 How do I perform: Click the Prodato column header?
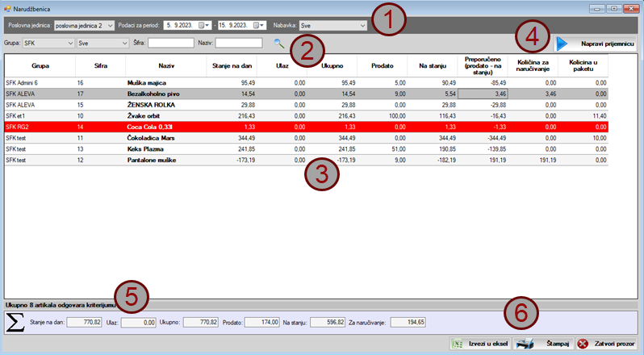point(383,65)
